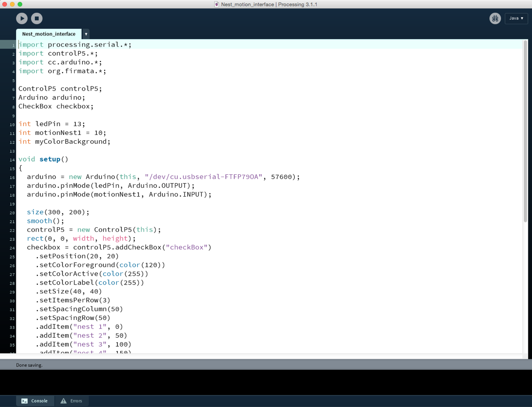Click line 'ControlP5 controlP5;'
Viewport: 532px width, 407px height.
click(60, 88)
